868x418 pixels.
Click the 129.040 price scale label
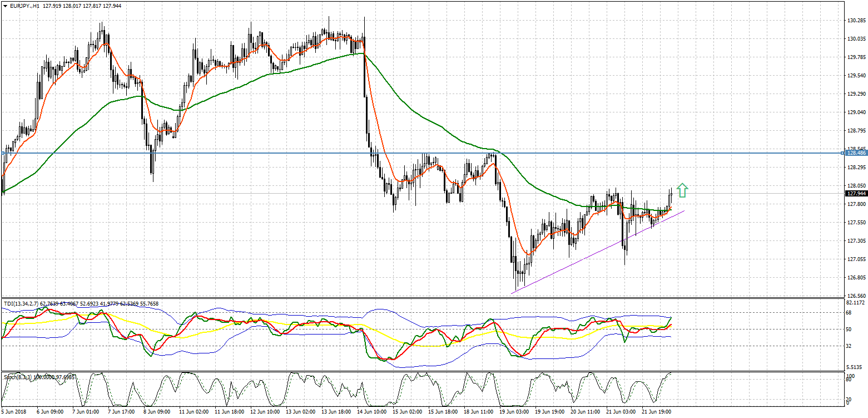pos(856,112)
